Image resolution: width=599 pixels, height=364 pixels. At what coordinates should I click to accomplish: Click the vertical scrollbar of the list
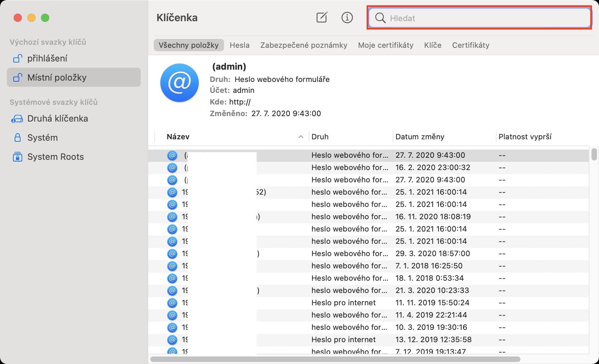point(594,154)
